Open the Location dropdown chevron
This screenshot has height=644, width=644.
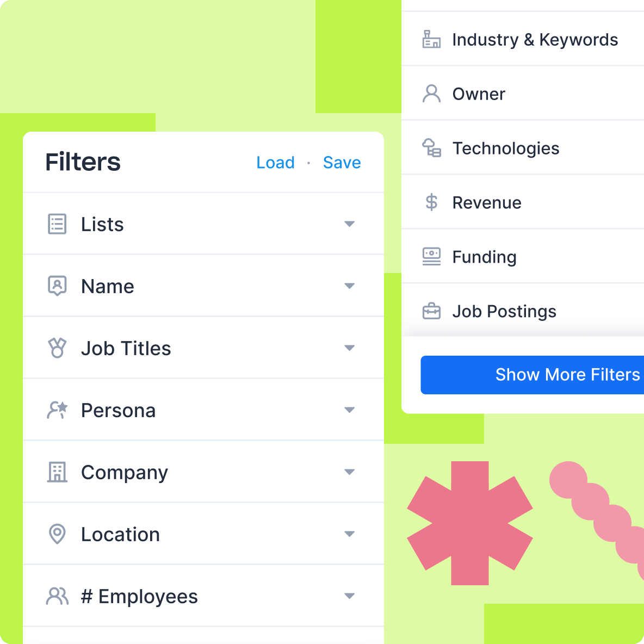(350, 534)
